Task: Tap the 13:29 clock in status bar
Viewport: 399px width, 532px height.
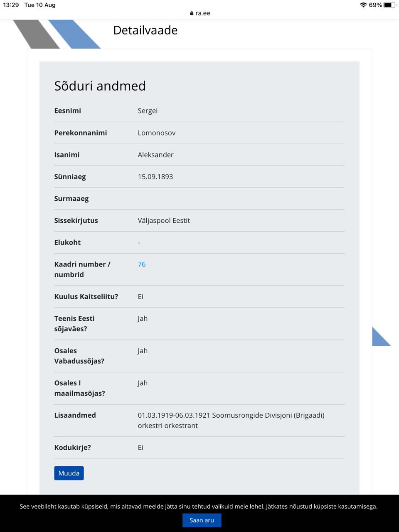Action: click(x=11, y=5)
